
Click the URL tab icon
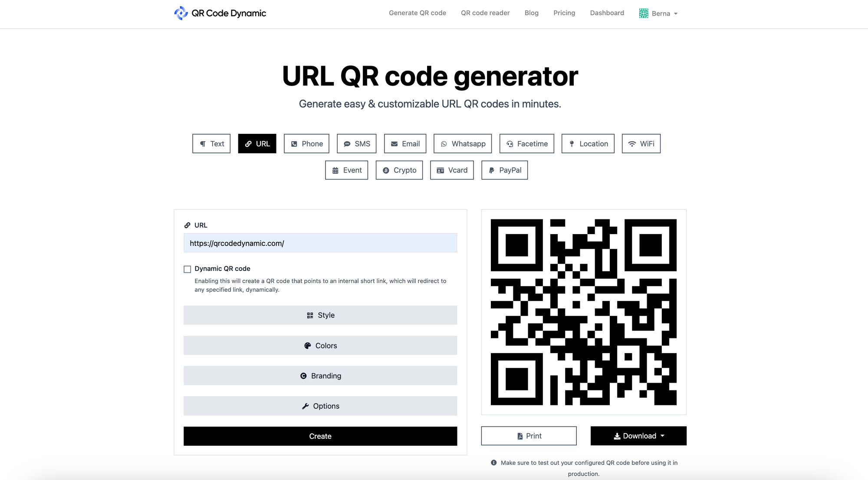click(x=248, y=144)
